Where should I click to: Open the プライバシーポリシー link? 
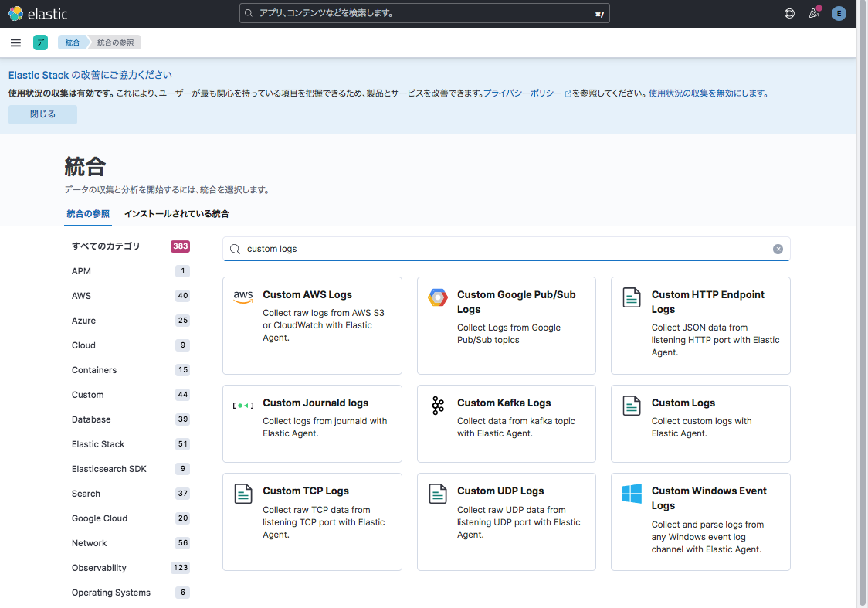point(523,93)
